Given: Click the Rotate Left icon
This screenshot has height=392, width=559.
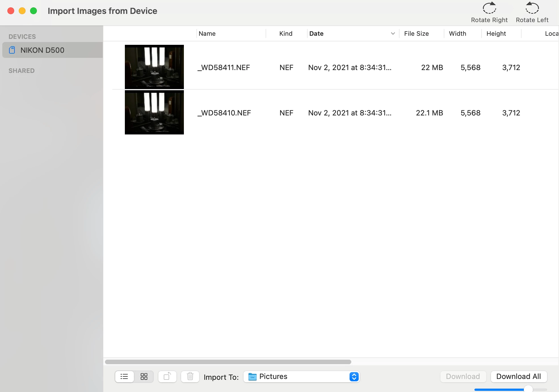Looking at the screenshot, I should [532, 9].
